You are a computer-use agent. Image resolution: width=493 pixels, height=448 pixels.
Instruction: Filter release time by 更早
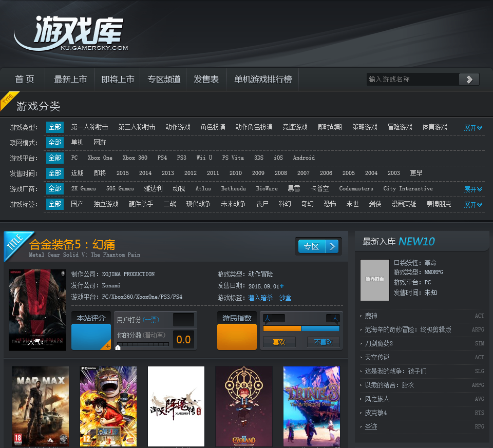click(x=416, y=173)
